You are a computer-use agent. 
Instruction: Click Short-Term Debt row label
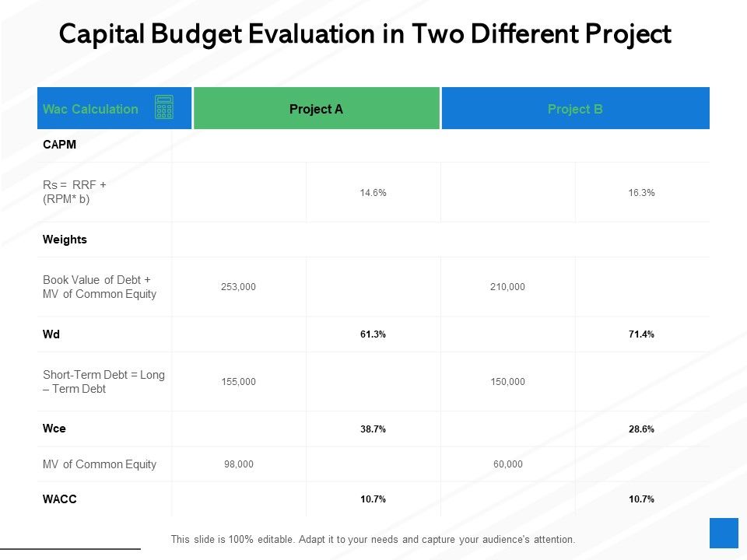click(x=103, y=382)
